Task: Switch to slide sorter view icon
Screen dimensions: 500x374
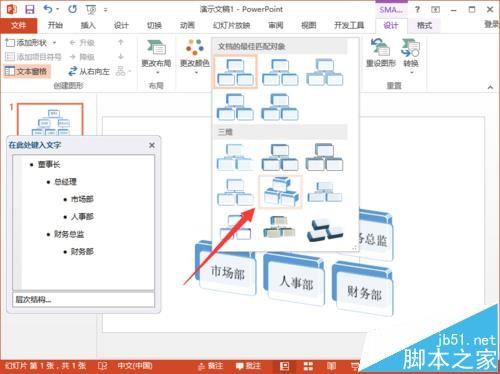Action: click(x=308, y=366)
